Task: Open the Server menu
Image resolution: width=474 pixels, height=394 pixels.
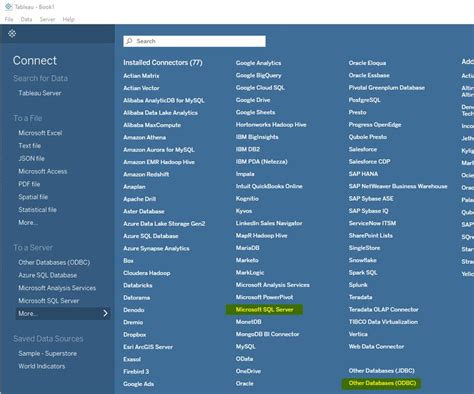Action: (x=47, y=19)
